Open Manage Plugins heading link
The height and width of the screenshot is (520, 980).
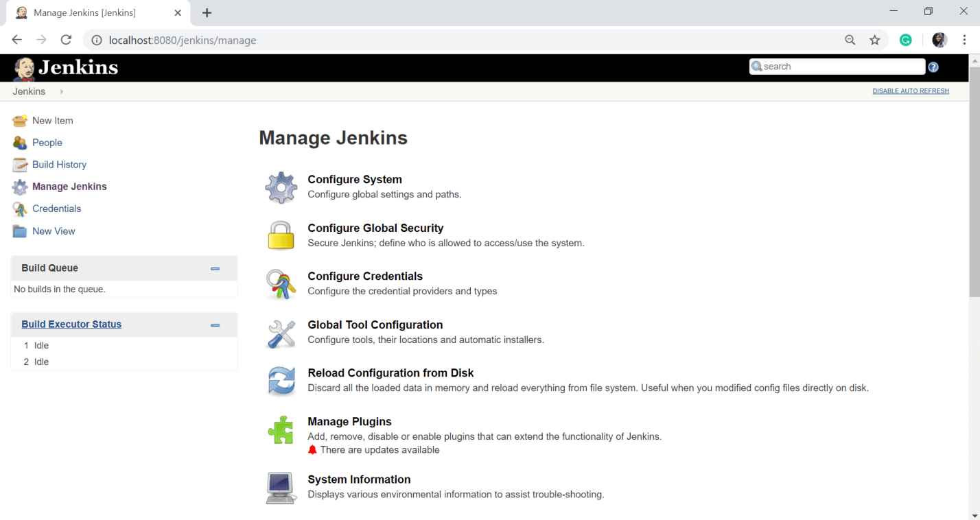click(349, 422)
